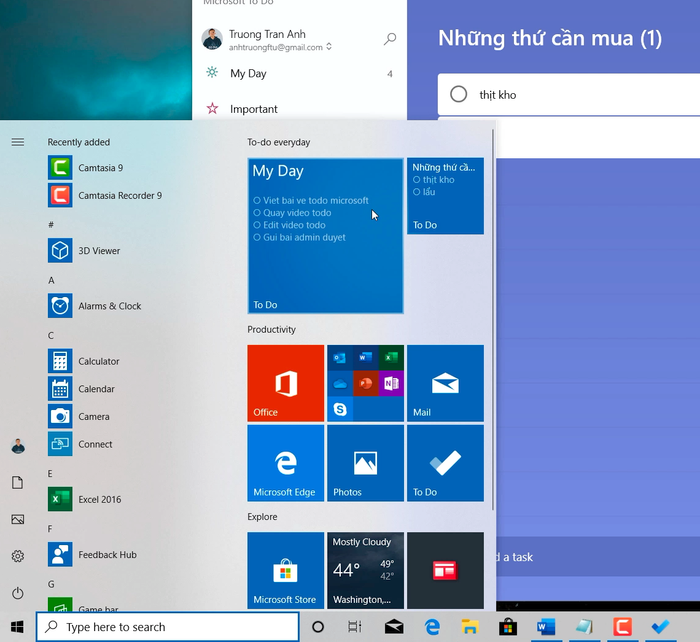Open Excel 2016 from app list
Screen dimensions: 700x642
tap(105, 499)
